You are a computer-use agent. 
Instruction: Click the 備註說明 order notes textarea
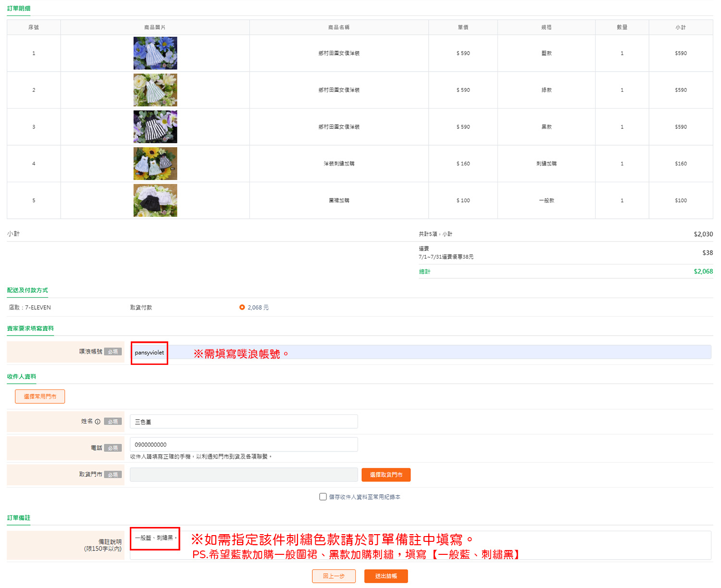click(x=420, y=545)
